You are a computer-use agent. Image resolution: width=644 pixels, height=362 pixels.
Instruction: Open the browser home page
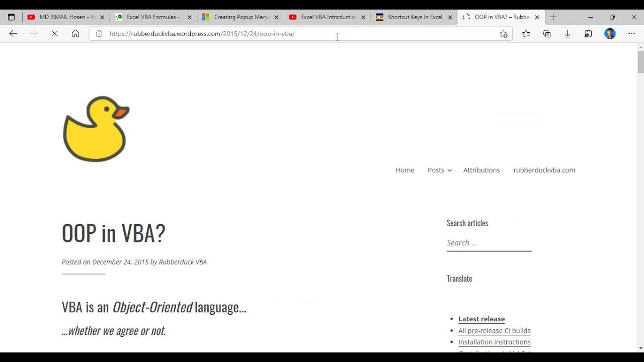point(75,34)
